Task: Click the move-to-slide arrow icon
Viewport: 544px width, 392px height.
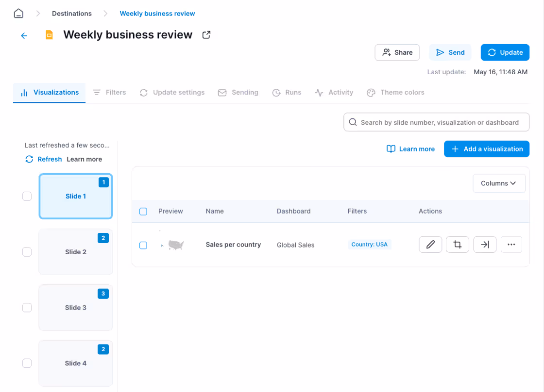Action: tap(485, 245)
